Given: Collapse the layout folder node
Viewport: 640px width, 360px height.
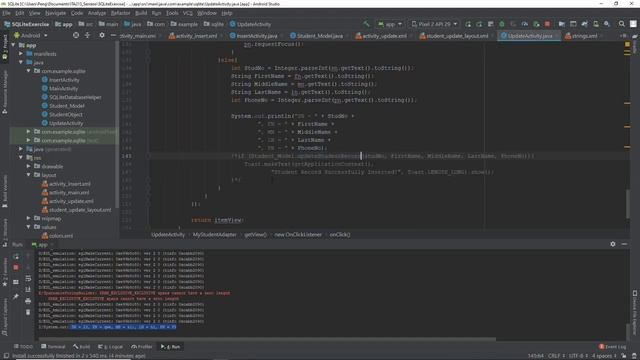Looking at the screenshot, I should pos(29,175).
